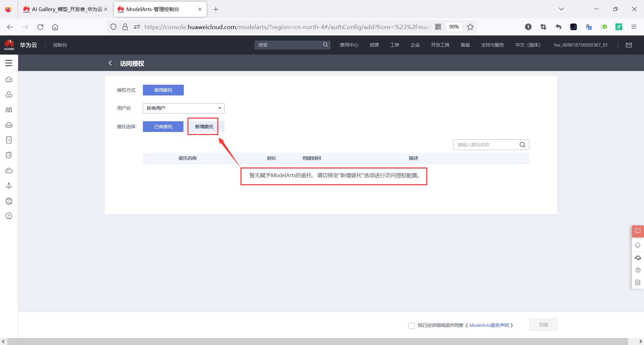Image resolution: width=644 pixels, height=345 pixels.
Task: Expand the 用户名 所有用户 dropdown
Action: click(184, 108)
